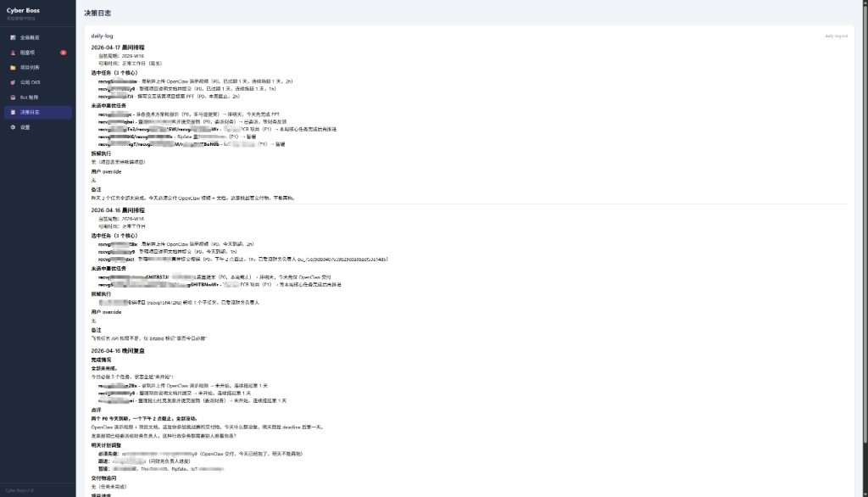Click the bold line starting 两个 P0 今天到期
This screenshot has height=497, width=868.
[x=144, y=419]
